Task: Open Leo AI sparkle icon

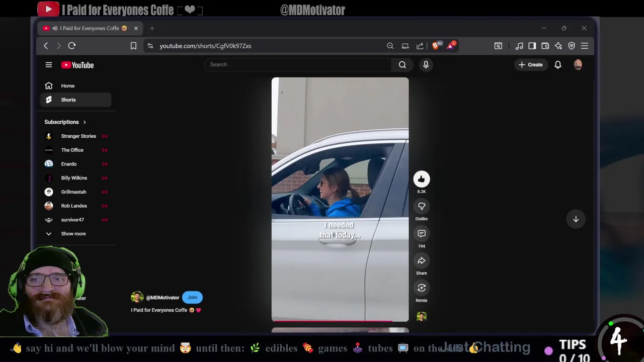Action: (558, 46)
